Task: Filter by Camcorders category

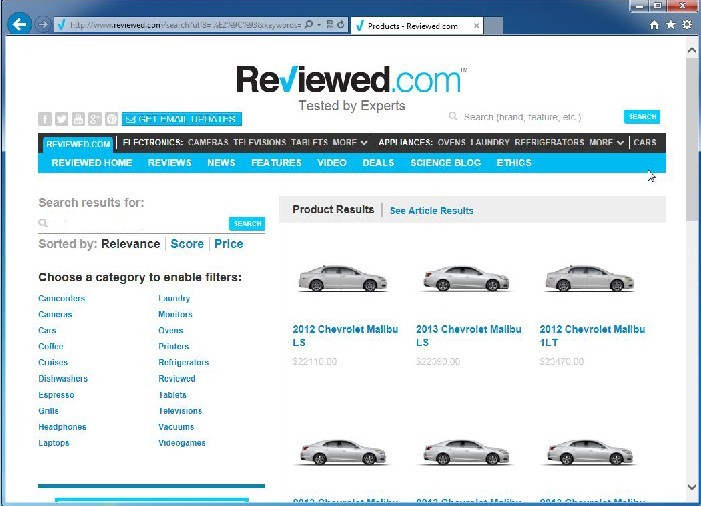Action: [62, 298]
